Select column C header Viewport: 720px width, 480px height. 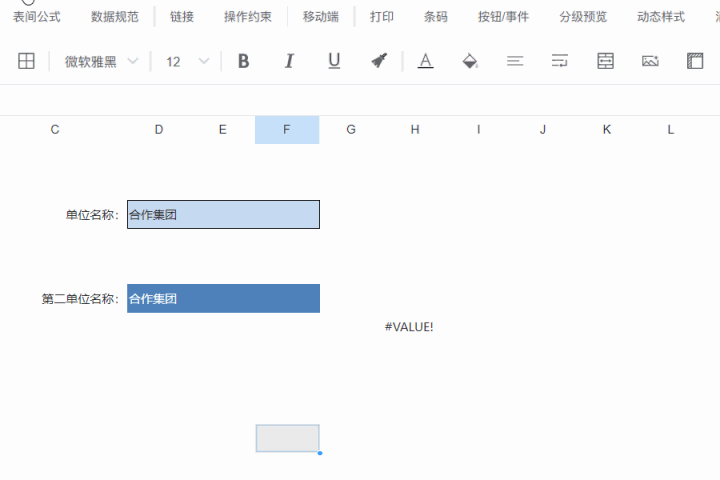55,130
